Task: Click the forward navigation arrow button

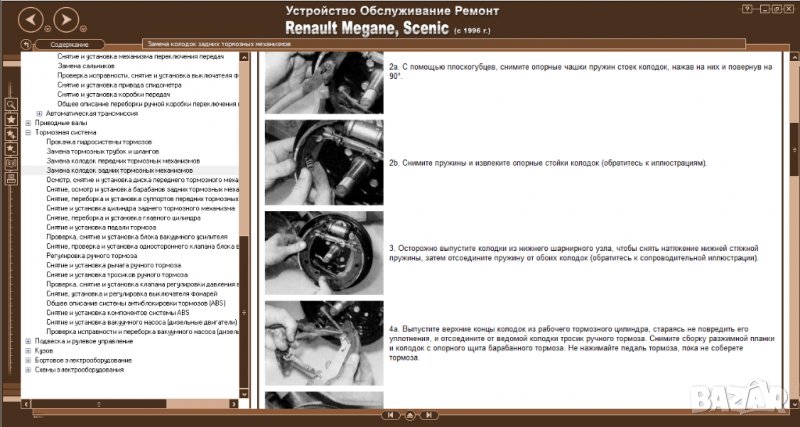Action: (65, 18)
